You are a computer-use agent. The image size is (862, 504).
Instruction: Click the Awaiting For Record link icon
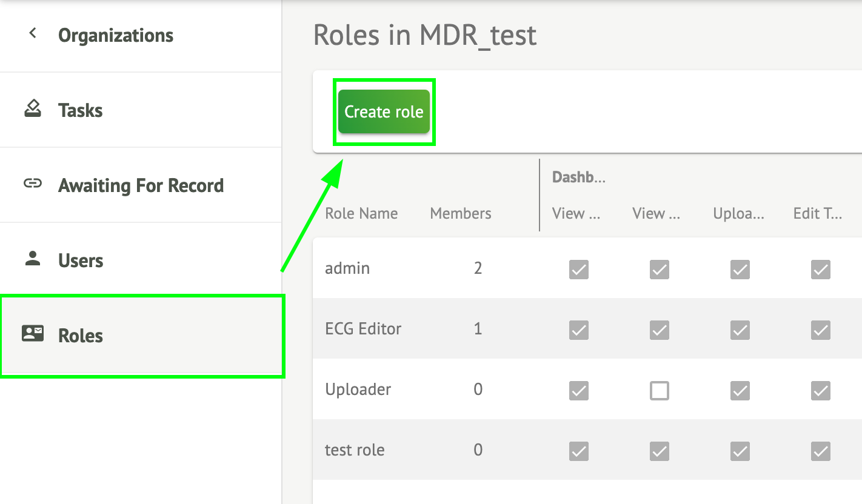point(33,184)
